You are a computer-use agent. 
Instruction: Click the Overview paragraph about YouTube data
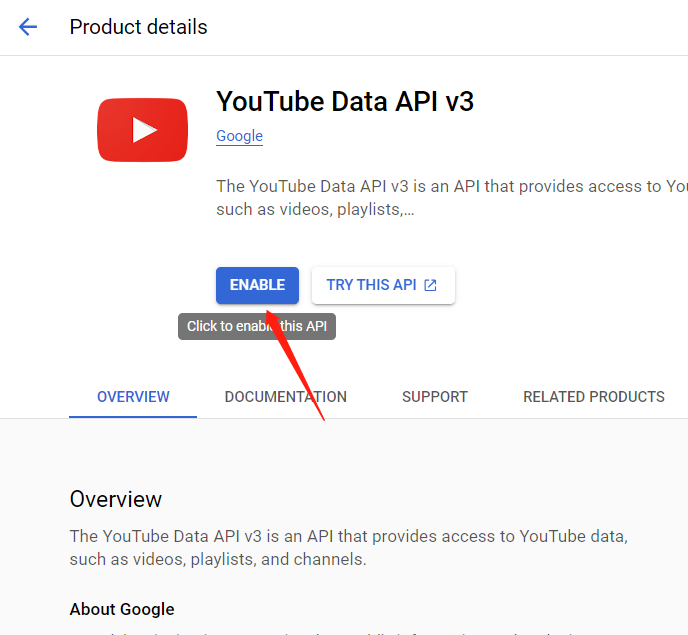tap(349, 548)
